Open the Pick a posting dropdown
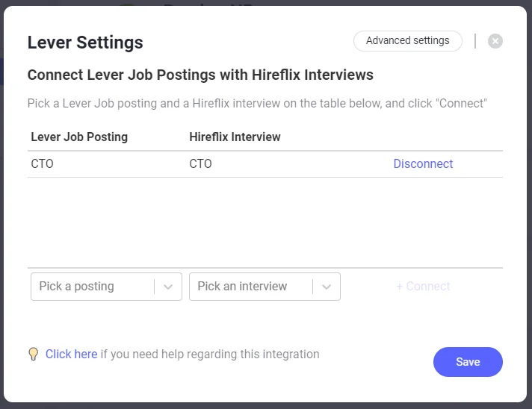532x409 pixels. tap(106, 287)
